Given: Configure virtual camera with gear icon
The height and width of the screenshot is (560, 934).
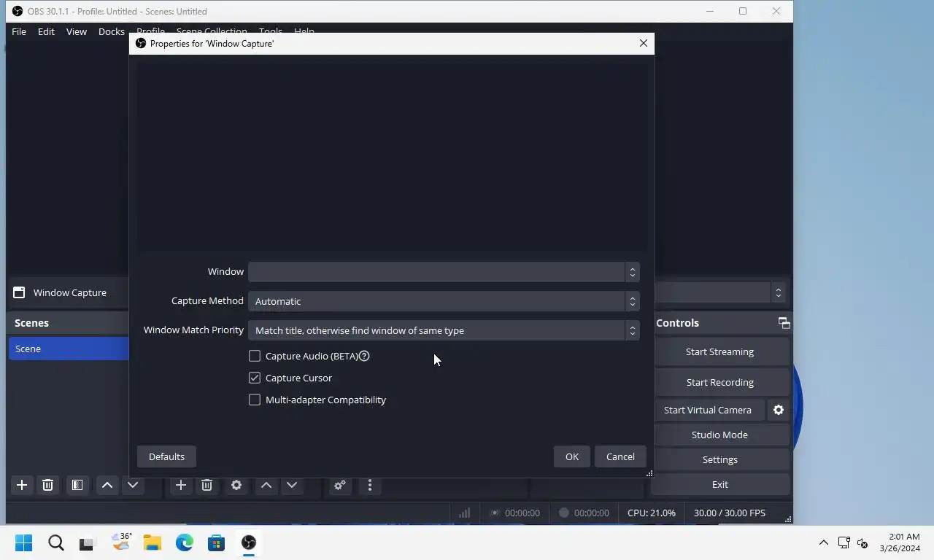Looking at the screenshot, I should (x=779, y=410).
